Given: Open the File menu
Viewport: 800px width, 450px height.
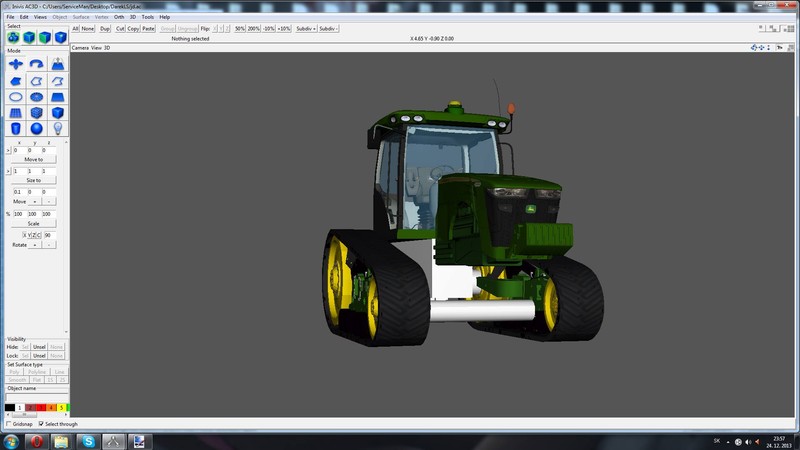Looking at the screenshot, I should [x=10, y=17].
